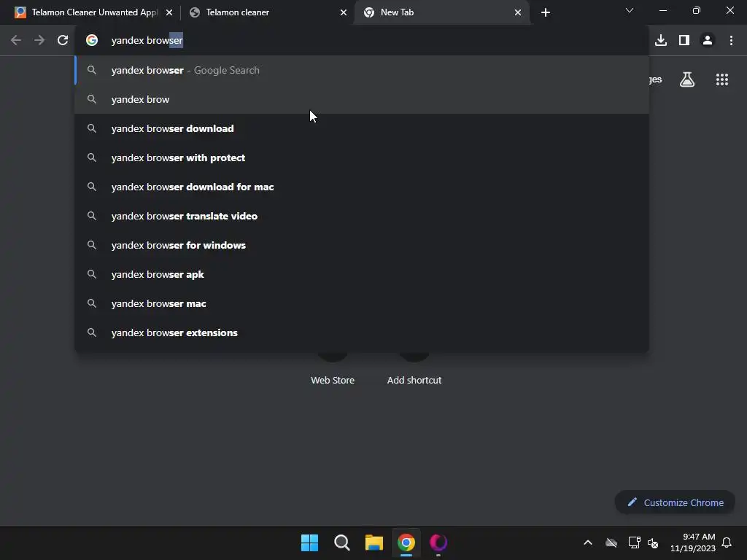Open clock showing 9:47 AM
The height and width of the screenshot is (560, 747).
[x=693, y=542]
